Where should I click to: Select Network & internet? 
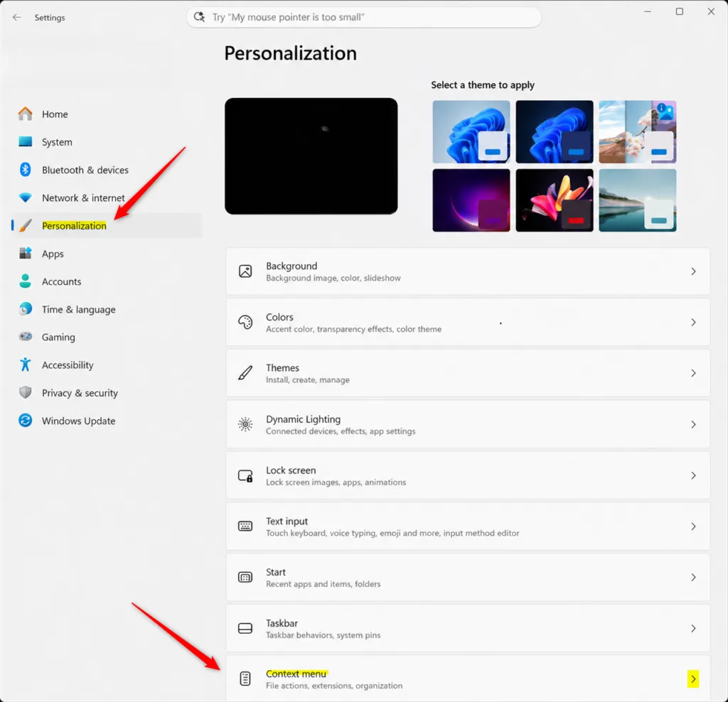pos(107,198)
